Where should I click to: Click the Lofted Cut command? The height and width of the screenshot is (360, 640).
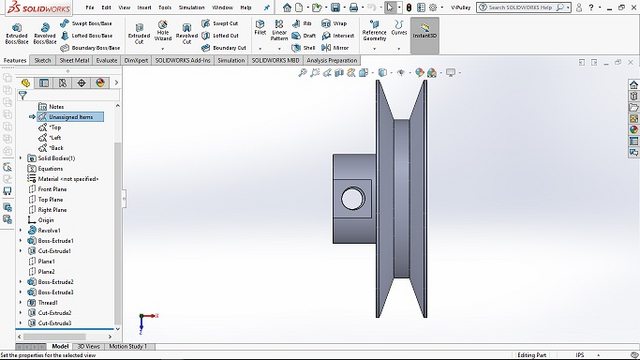220,36
